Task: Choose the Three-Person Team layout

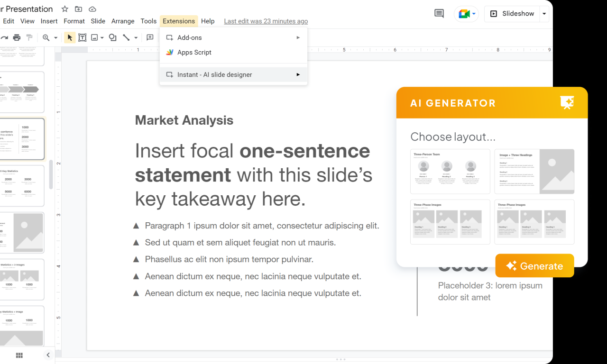Action: click(x=450, y=172)
